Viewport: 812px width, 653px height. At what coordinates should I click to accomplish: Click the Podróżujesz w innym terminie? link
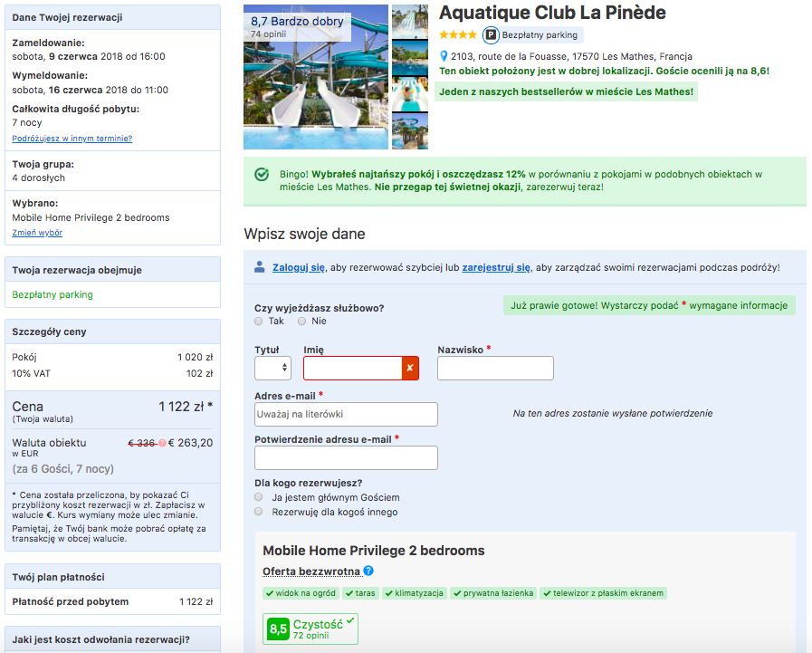(72, 139)
